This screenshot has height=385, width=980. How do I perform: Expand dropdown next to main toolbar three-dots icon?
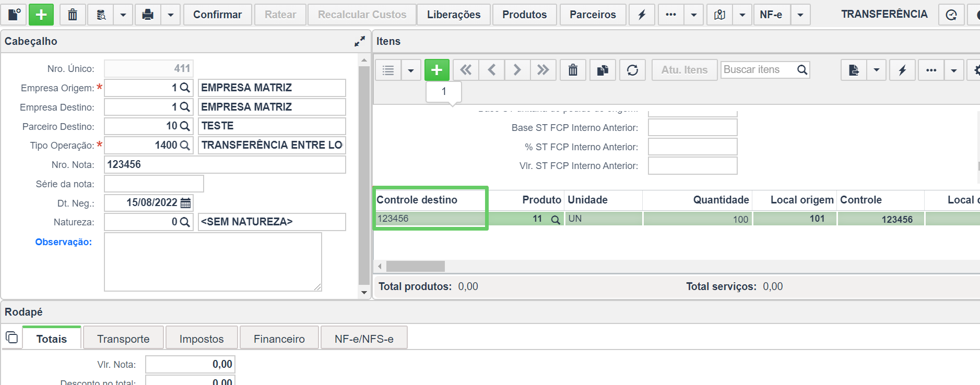pos(694,15)
